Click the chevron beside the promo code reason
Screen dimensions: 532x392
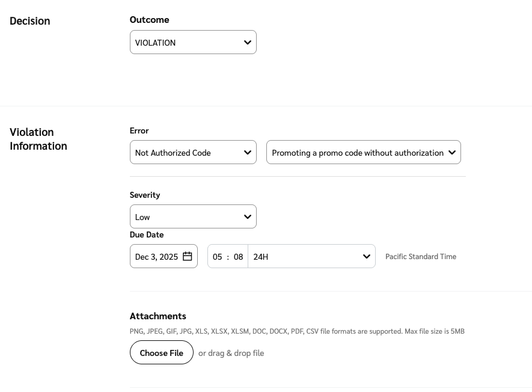tap(452, 153)
